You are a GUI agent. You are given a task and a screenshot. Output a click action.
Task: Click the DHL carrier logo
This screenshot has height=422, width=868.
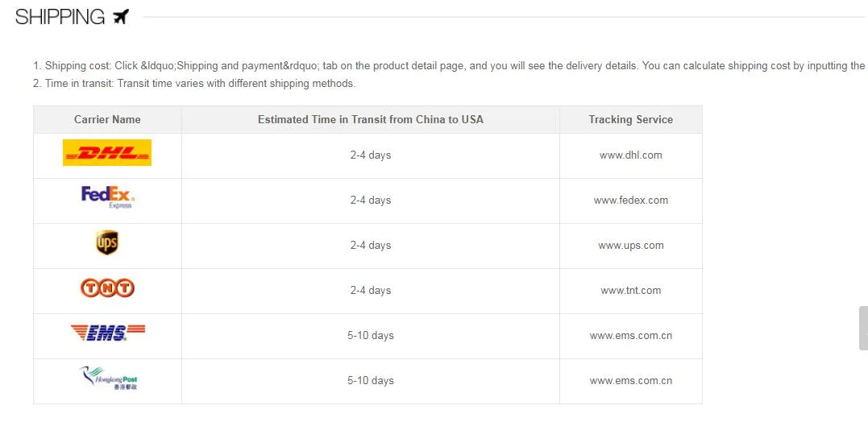click(x=107, y=153)
